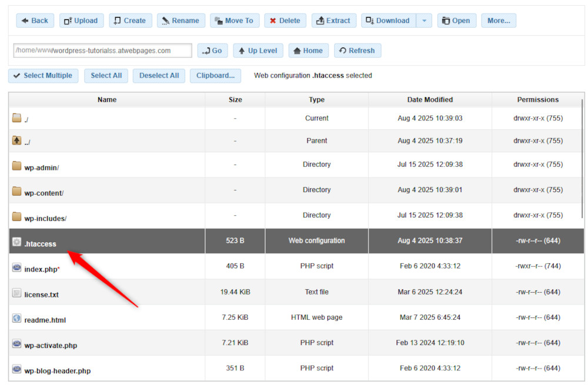
Task: Click the Extract button
Action: [333, 20]
